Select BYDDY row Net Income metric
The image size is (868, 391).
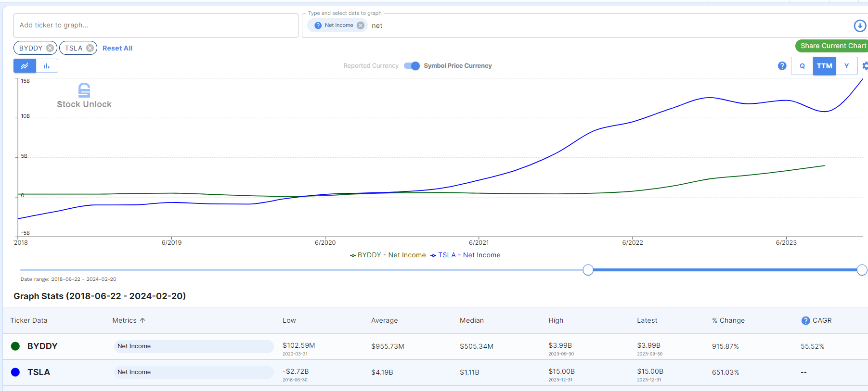click(194, 346)
